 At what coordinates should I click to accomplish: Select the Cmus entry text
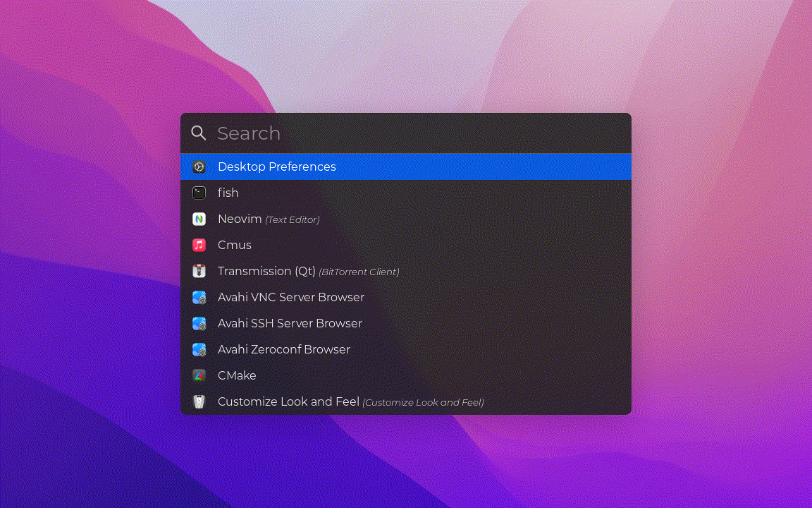tap(235, 245)
